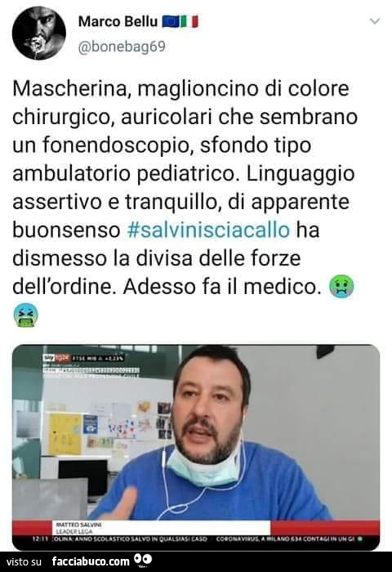This screenshot has height=572, width=392.
Task: Select the green nauseated face emoji
Action: (341, 287)
